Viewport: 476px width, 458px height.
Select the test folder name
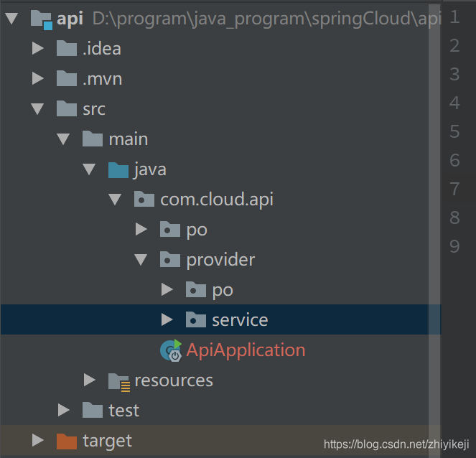pos(124,411)
